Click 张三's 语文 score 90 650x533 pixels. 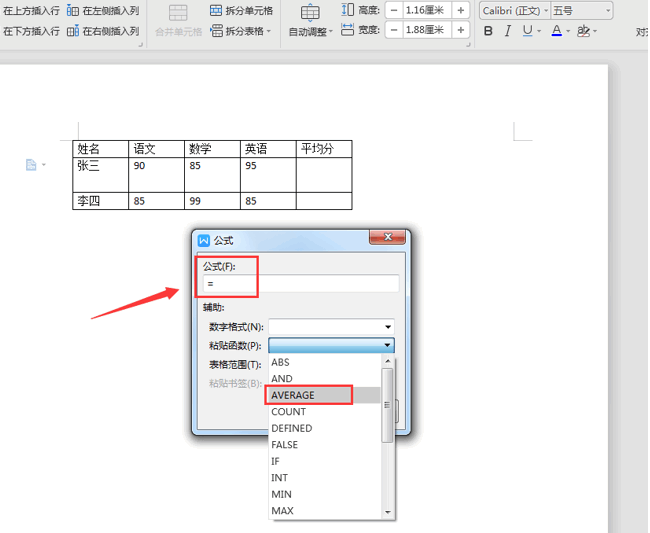(156, 174)
